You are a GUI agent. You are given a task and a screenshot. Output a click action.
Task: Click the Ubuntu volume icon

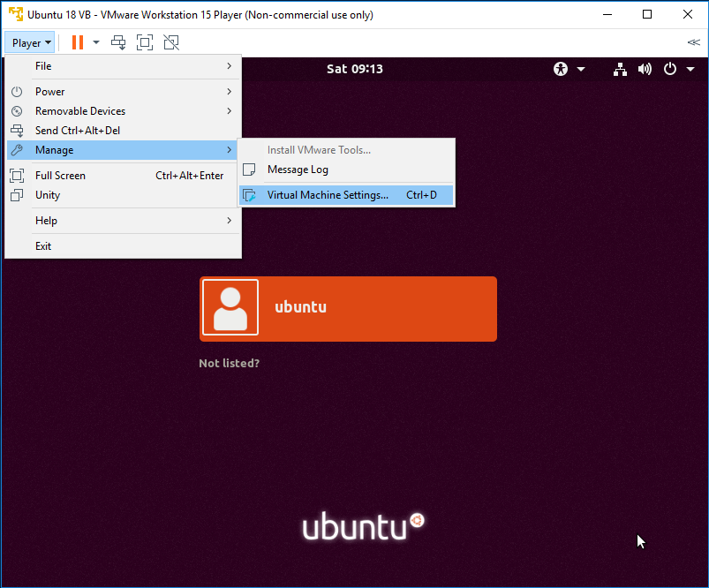tap(645, 69)
